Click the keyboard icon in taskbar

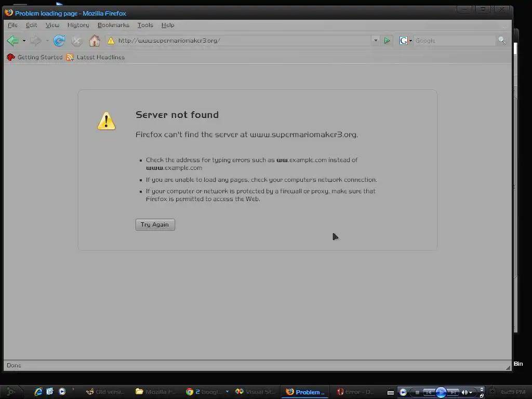pos(391,393)
